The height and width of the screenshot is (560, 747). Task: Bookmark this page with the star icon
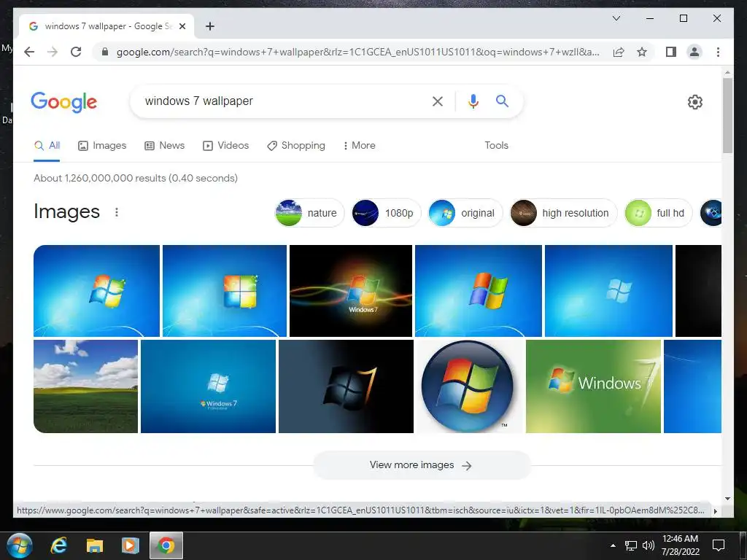point(642,52)
